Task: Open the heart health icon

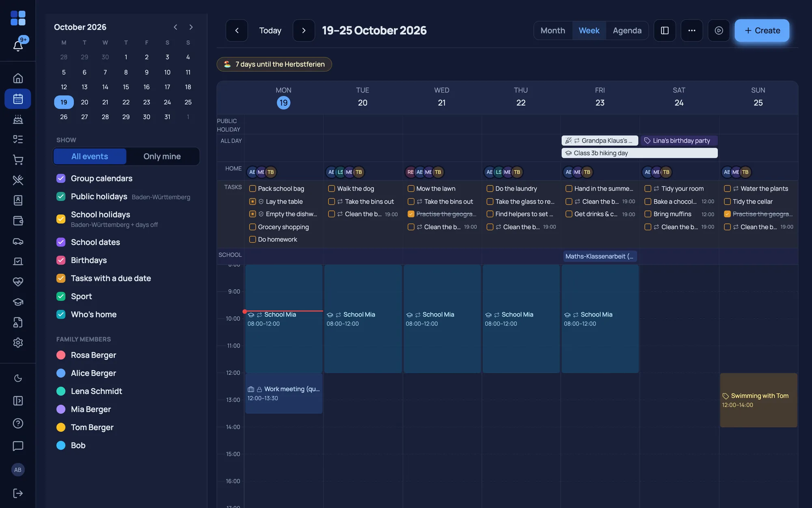Action: 18,282
